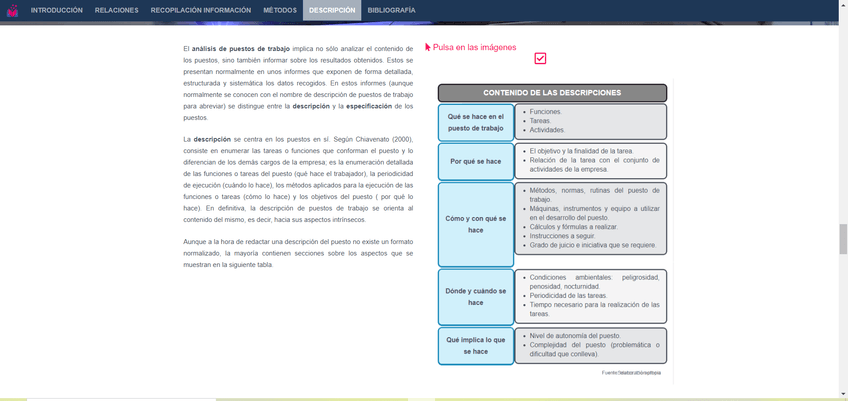Open the BIBLIOGRAFÍA tab

391,10
